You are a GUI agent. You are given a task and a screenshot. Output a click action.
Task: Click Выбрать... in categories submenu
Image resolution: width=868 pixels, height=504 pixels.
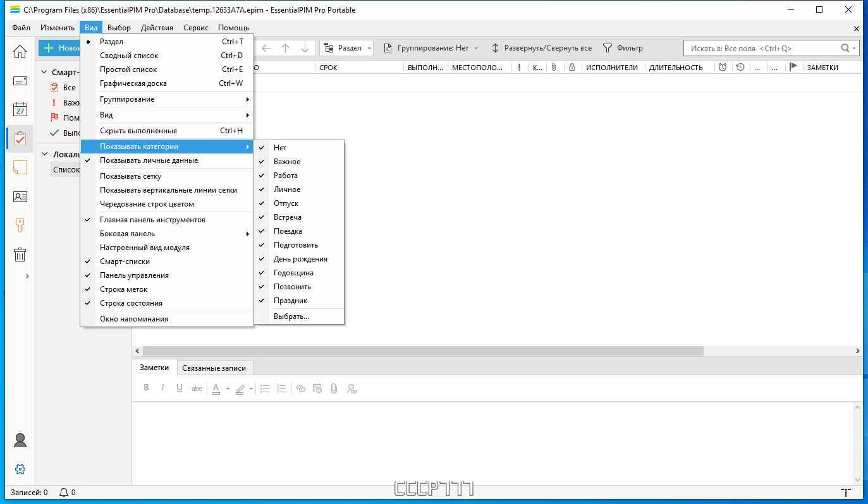pyautogui.click(x=300, y=316)
